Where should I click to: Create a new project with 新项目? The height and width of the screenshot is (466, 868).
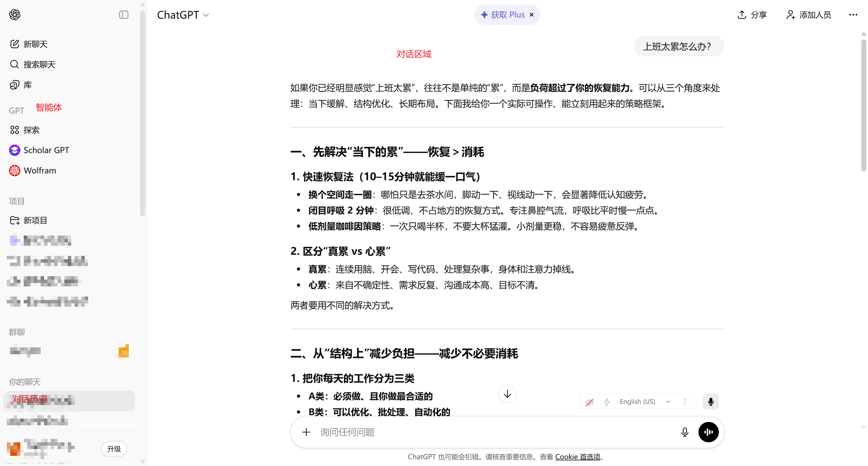click(35, 220)
